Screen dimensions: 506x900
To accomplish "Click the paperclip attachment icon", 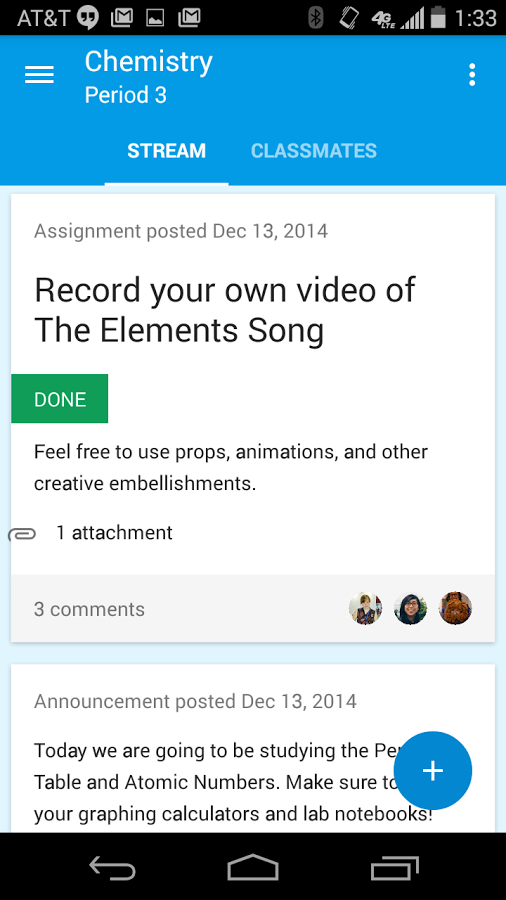I will [22, 534].
